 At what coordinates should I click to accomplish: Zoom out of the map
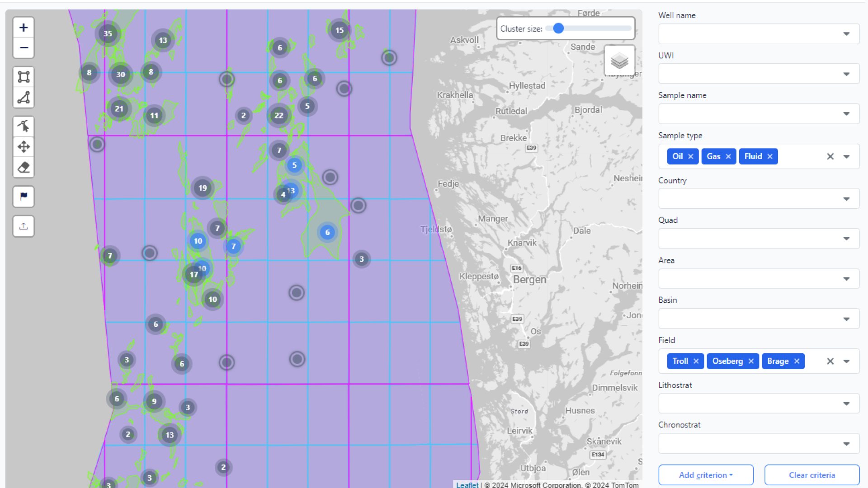(x=24, y=48)
